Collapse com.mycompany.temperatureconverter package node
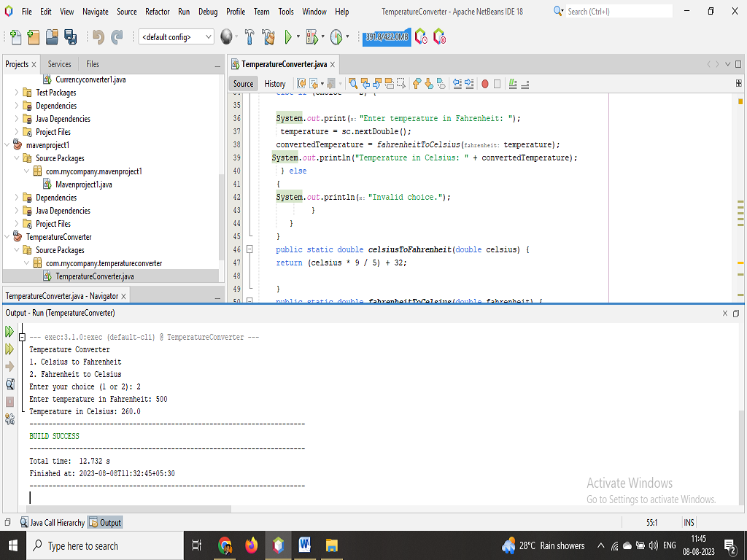The width and height of the screenshot is (747, 560). [27, 262]
